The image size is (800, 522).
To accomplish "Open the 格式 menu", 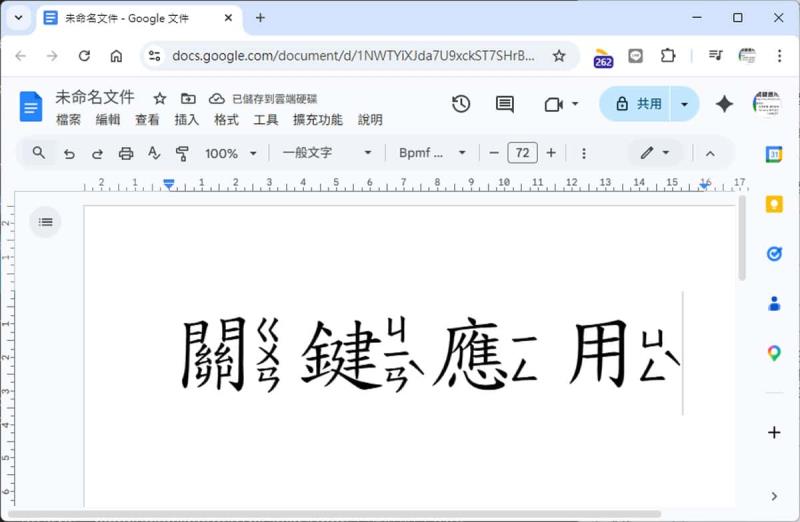I will [226, 120].
